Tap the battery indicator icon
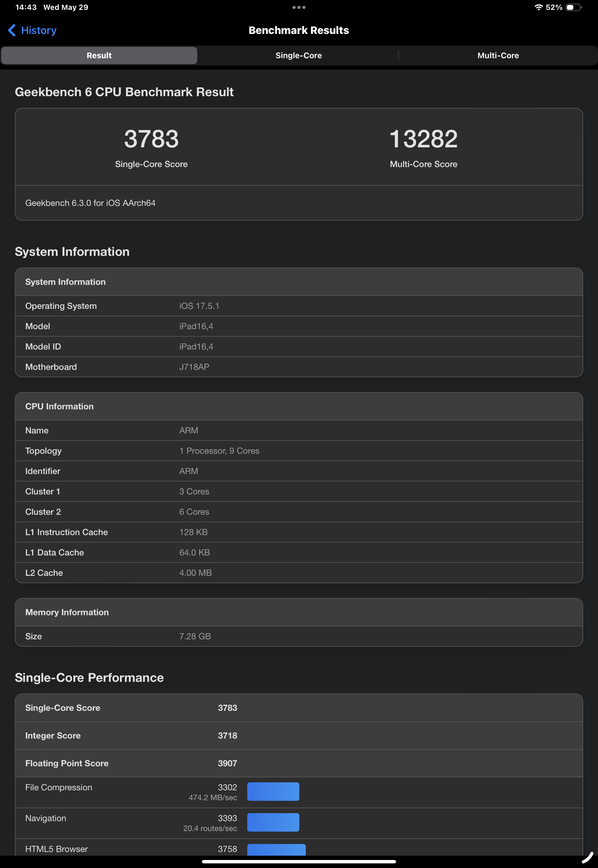The image size is (598, 868). click(x=573, y=7)
